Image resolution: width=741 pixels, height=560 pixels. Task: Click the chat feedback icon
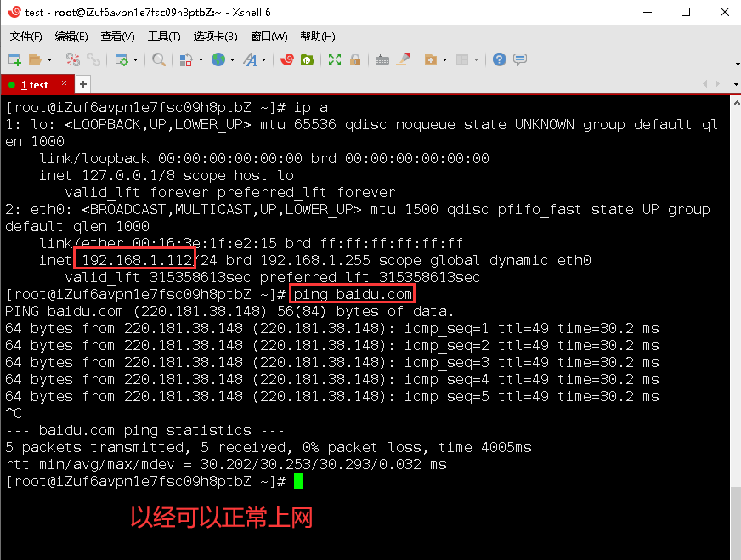[520, 59]
